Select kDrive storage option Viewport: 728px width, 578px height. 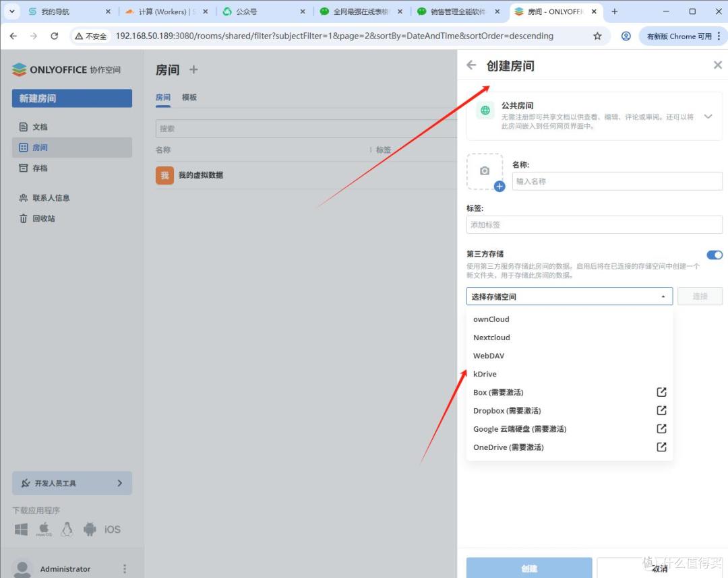click(569, 374)
